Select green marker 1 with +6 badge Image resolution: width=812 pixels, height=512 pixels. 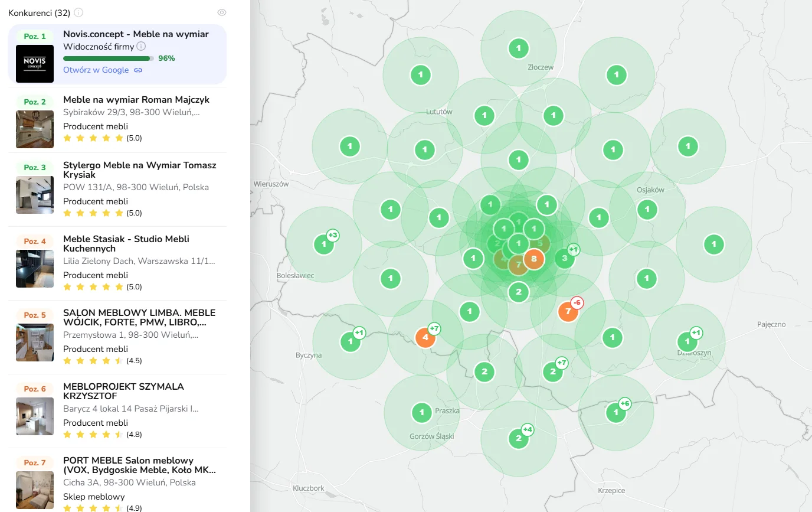(x=616, y=412)
